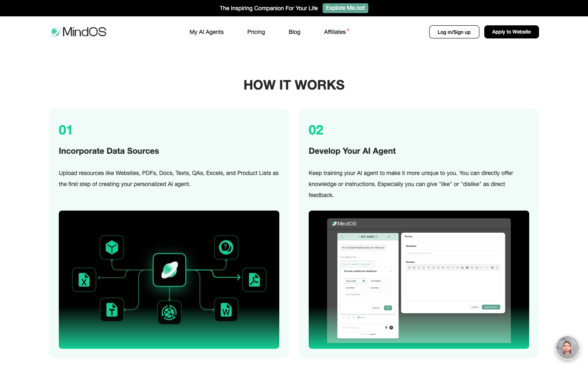Click the Log in/Sign up button
This screenshot has width=588, height=368.
tap(454, 32)
